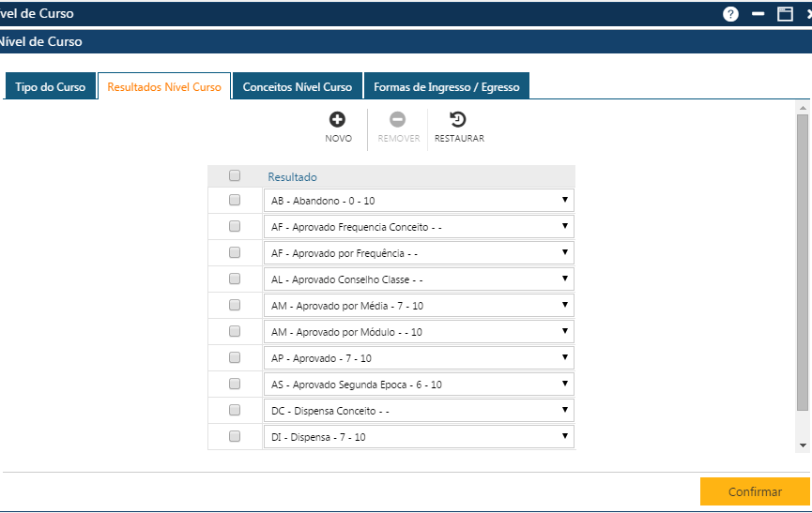
Task: Toggle the select-all checkbox in header
Action: 235,175
